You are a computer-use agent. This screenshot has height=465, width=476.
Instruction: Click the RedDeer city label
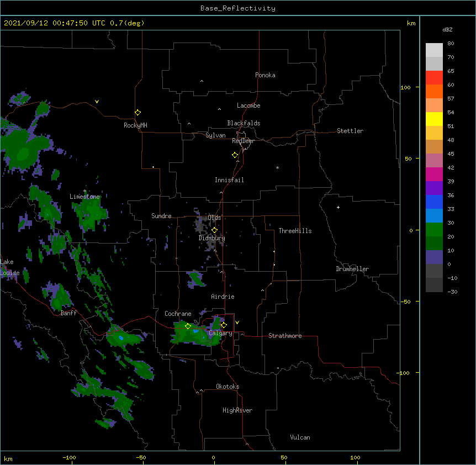click(243, 141)
